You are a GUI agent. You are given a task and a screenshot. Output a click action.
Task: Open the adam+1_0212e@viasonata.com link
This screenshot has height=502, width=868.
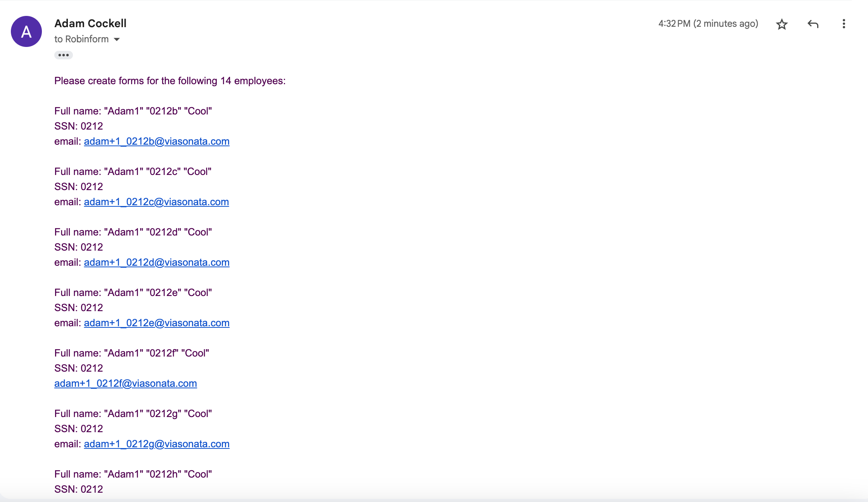pyautogui.click(x=157, y=323)
